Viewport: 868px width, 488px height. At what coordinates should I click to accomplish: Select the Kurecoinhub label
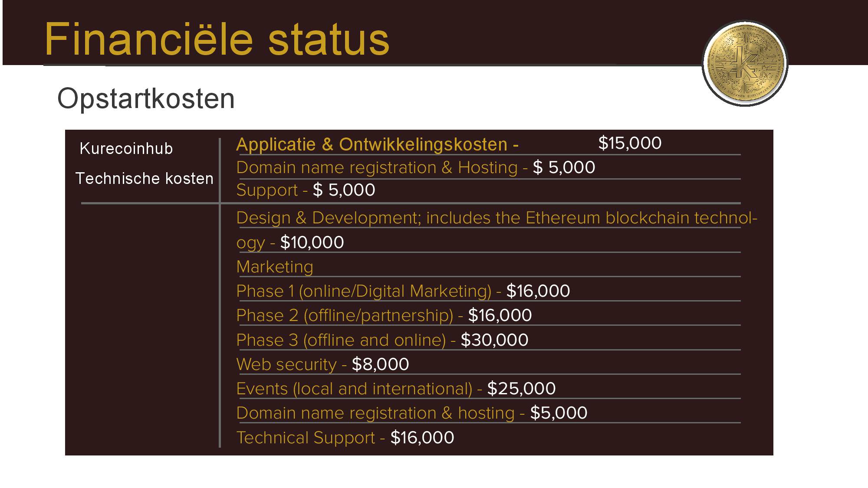[126, 149]
